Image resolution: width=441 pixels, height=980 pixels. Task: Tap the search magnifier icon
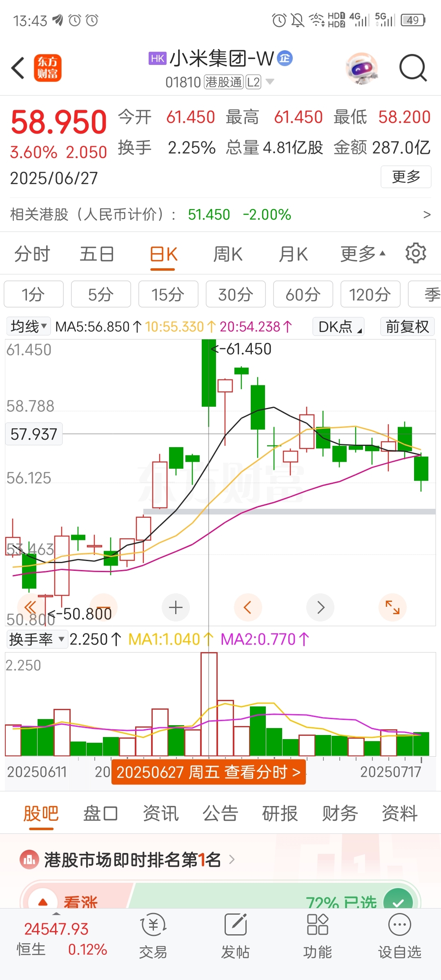pyautogui.click(x=413, y=68)
